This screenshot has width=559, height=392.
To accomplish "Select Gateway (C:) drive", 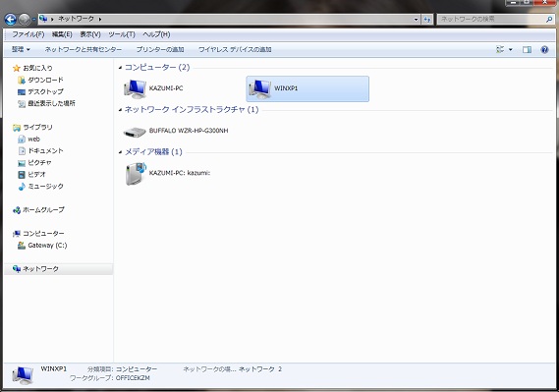I will pos(47,246).
